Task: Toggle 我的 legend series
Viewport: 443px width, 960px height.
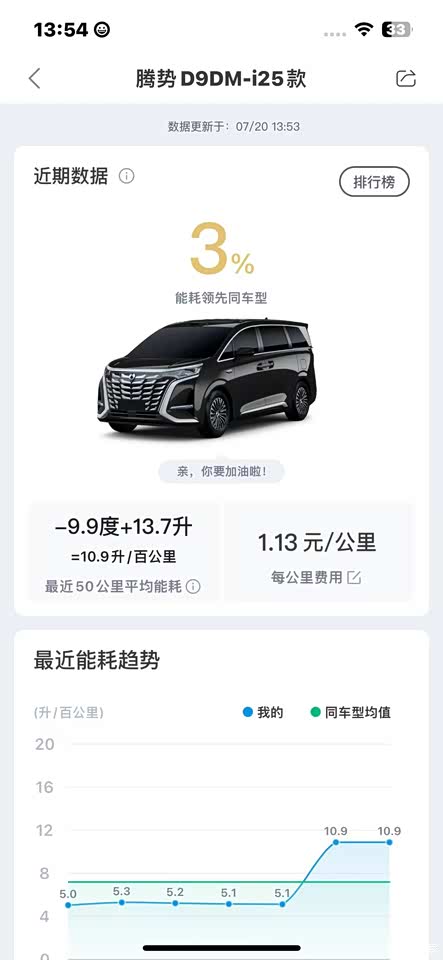Action: (x=263, y=713)
